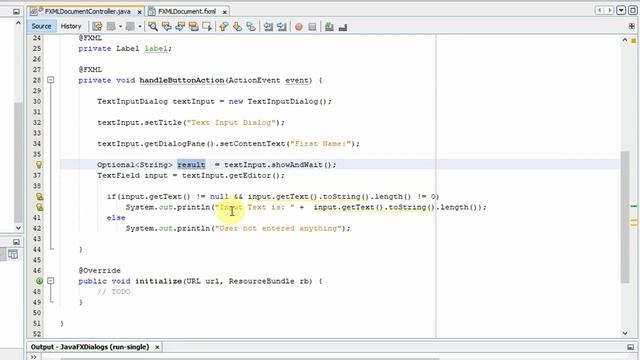Close the FXMLDocument.fxml tab
The height and width of the screenshot is (360, 640).
[x=224, y=12]
